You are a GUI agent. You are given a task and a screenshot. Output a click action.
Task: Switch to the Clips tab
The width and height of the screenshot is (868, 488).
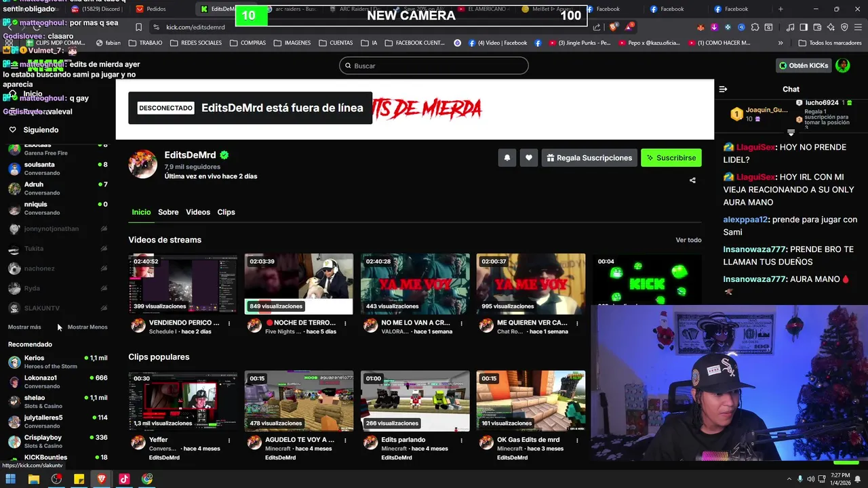click(226, 212)
